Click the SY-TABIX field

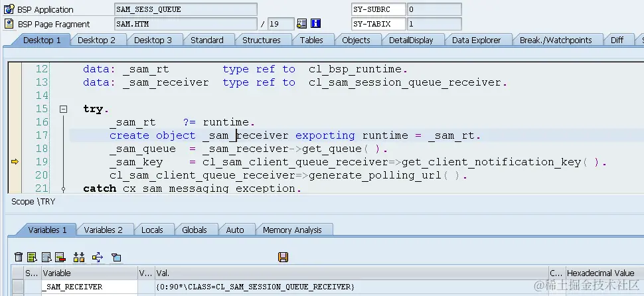pyautogui.click(x=378, y=24)
